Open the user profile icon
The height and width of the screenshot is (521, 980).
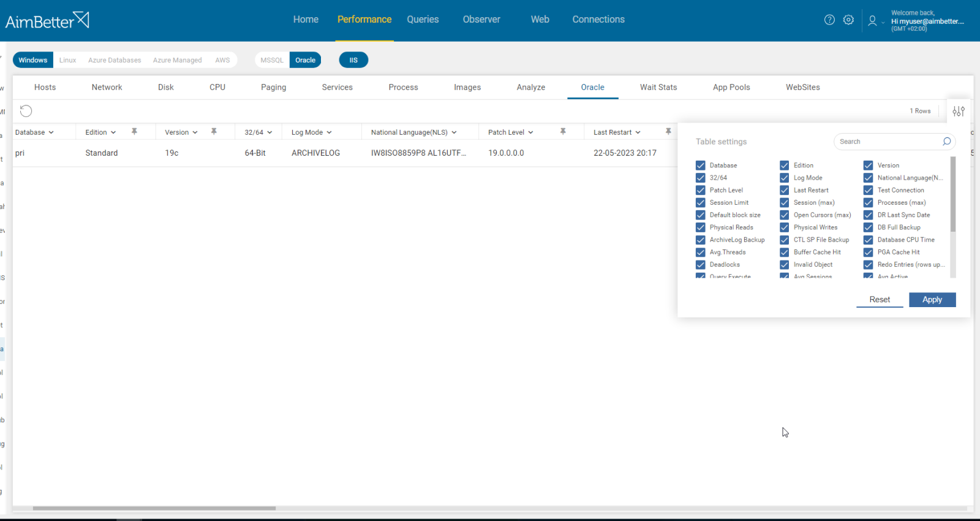(x=872, y=20)
